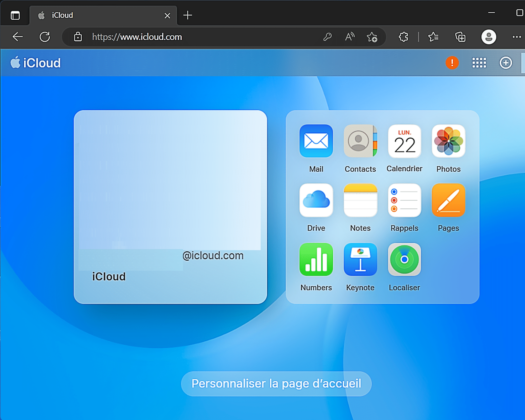Open the iCloud Drive app icon
Viewport: 525px width, 420px height.
(316, 200)
